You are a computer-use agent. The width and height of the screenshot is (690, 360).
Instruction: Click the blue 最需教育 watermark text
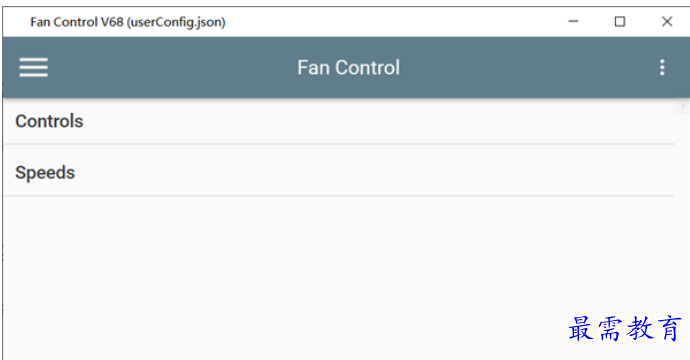click(x=625, y=328)
